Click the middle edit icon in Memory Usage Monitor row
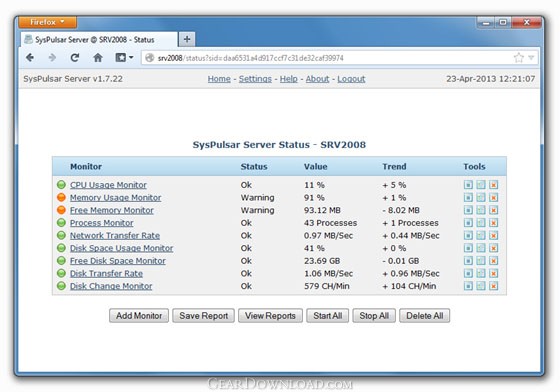The height and width of the screenshot is (392, 560). point(481,197)
